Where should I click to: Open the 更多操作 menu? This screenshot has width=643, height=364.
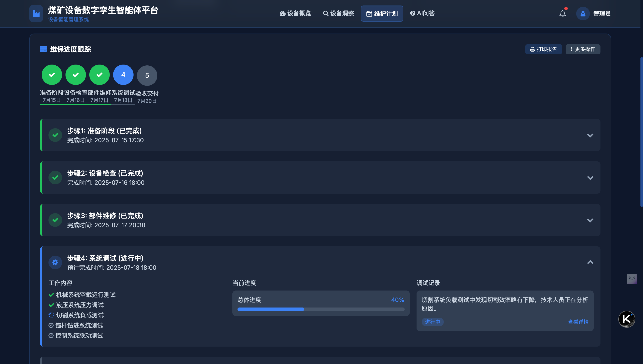(x=583, y=49)
